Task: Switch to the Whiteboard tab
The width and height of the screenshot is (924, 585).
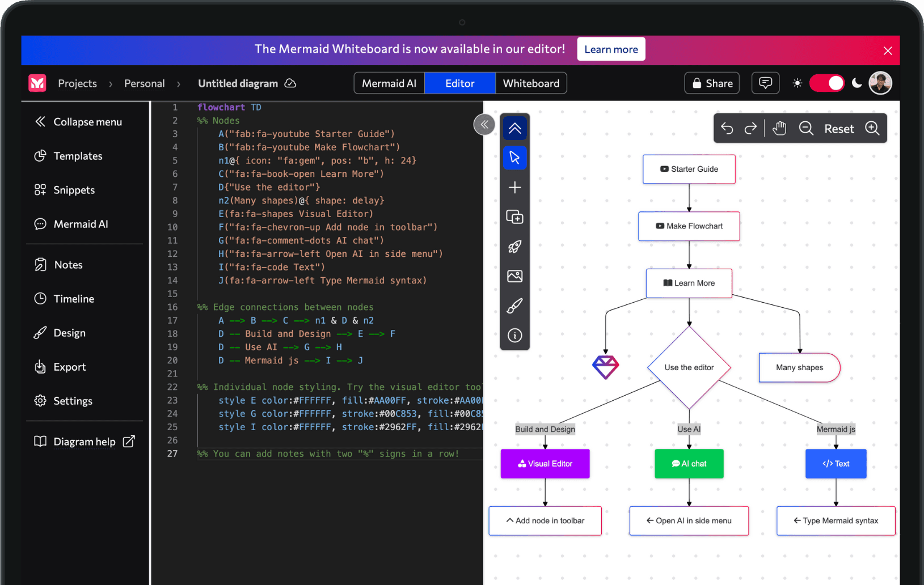Action: pos(531,83)
